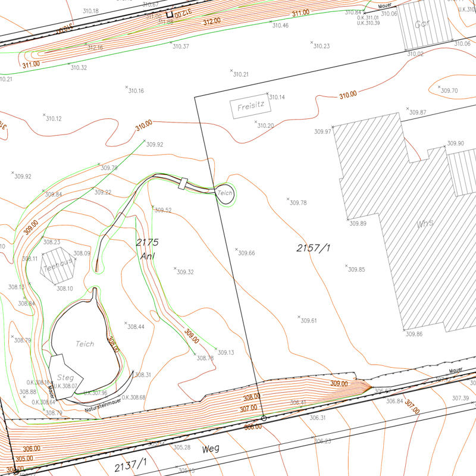Select the hatched Gar garage building
This screenshot has height=476, width=476.
click(x=423, y=26)
